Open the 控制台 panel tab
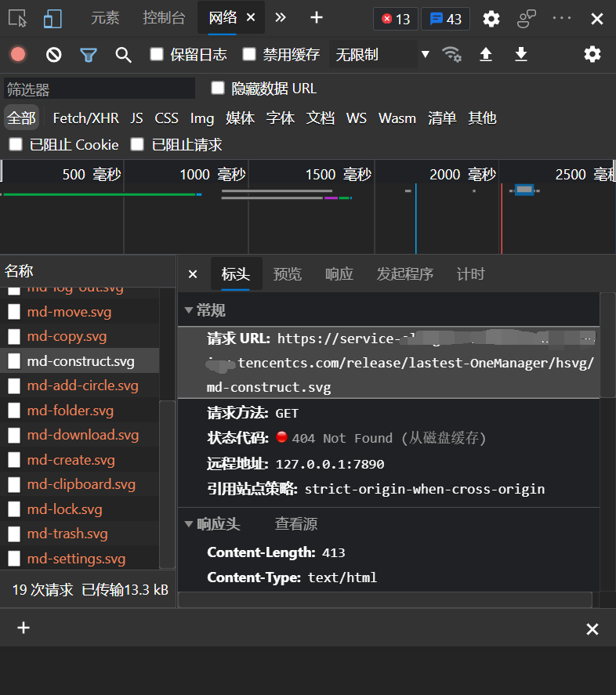The height and width of the screenshot is (695, 616). click(x=164, y=18)
